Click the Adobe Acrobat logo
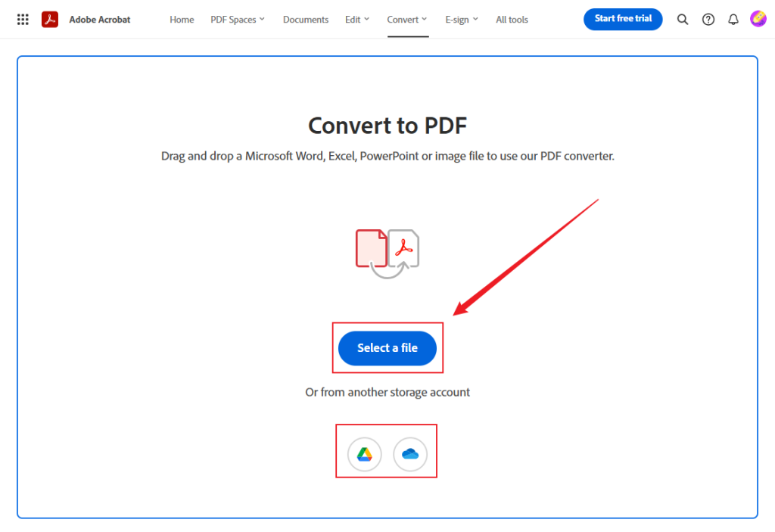 click(48, 19)
